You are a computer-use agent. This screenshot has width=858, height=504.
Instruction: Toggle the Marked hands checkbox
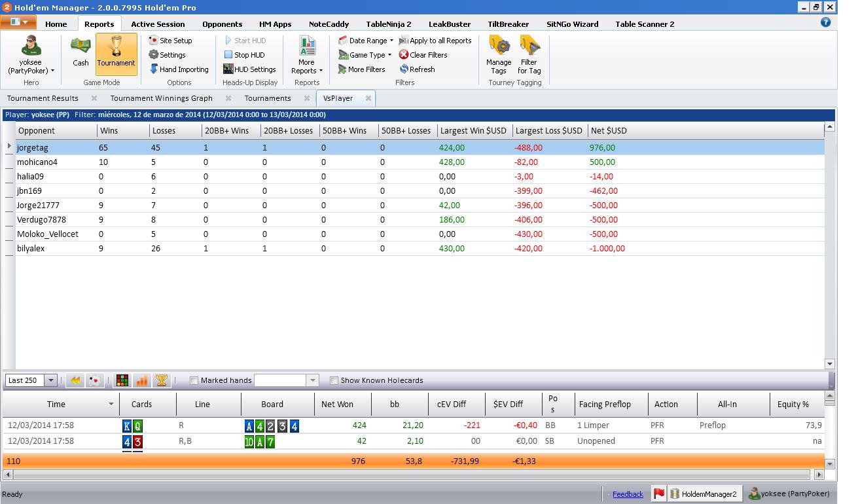click(194, 380)
